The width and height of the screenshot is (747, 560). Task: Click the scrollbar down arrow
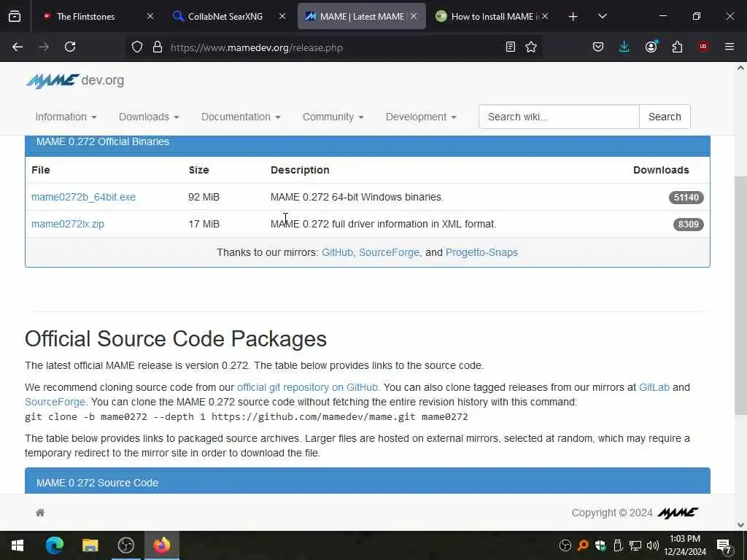point(740,525)
